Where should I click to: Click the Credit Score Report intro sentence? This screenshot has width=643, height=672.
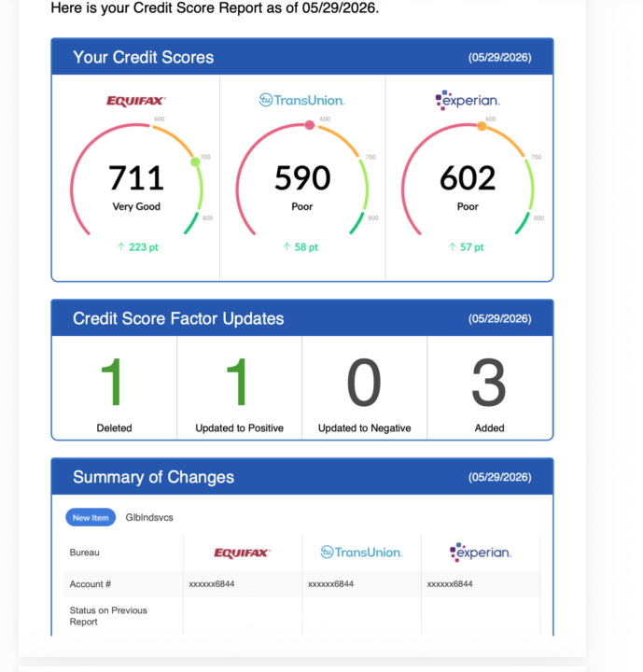[215, 7]
